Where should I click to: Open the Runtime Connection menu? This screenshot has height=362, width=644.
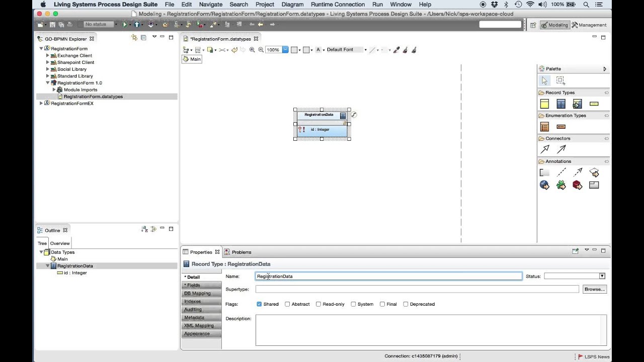point(338,5)
